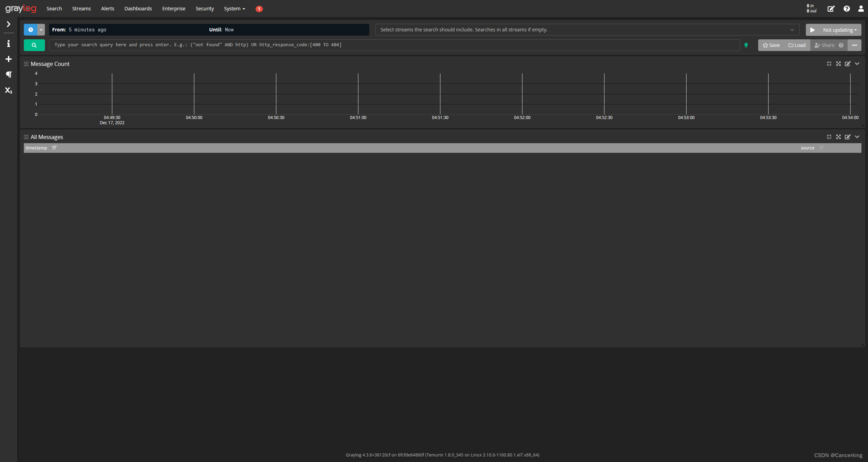868x462 pixels.
Task: Open the Enterprise menu item
Action: click(174, 9)
